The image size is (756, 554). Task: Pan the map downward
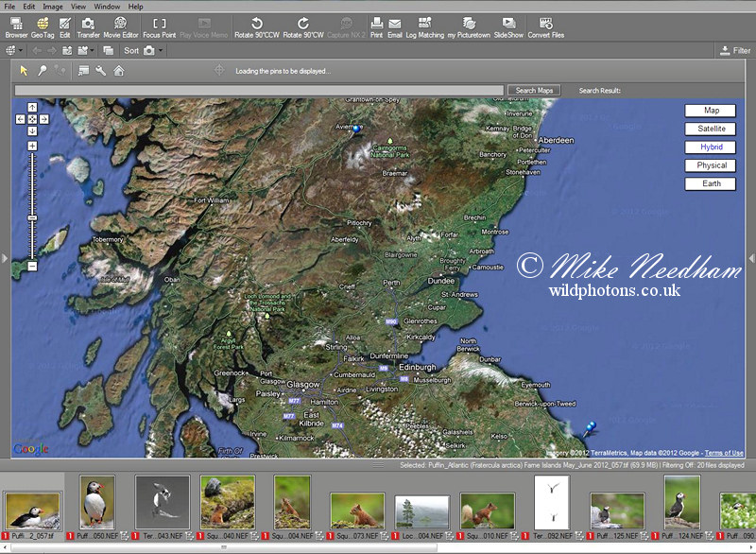[x=32, y=130]
